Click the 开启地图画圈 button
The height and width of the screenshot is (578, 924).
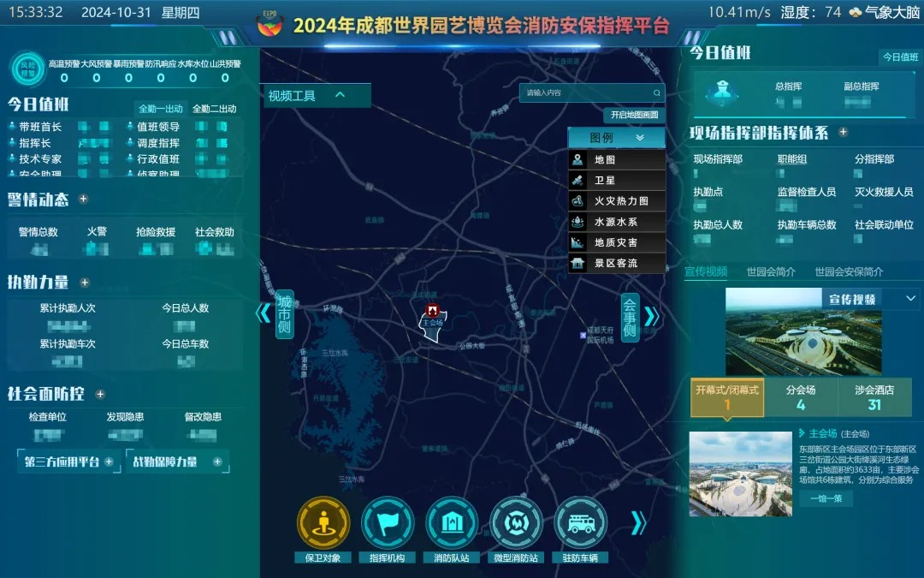click(634, 115)
